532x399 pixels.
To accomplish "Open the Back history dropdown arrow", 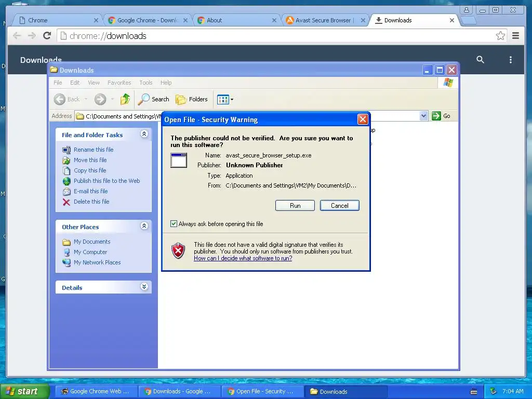I will tap(86, 99).
